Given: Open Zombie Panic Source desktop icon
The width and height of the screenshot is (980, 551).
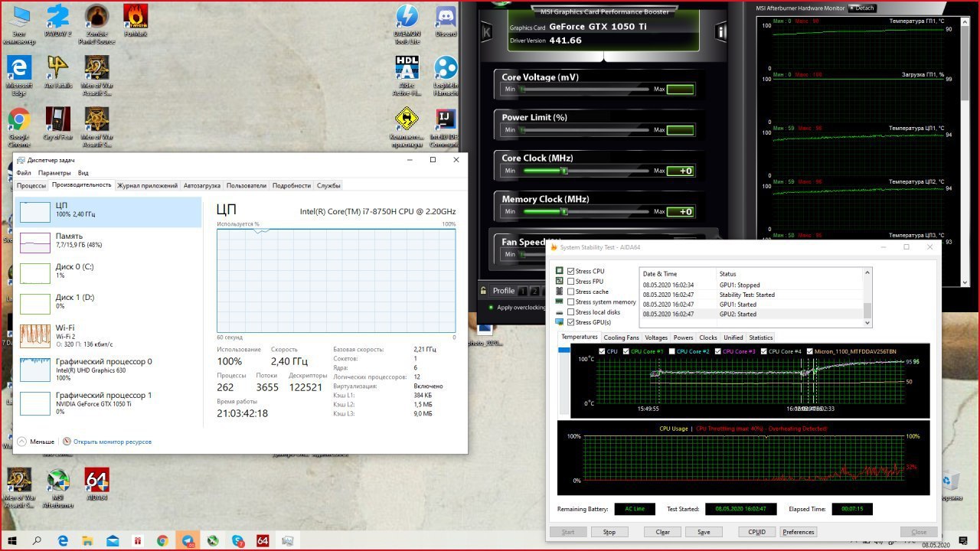Looking at the screenshot, I should click(x=96, y=23).
